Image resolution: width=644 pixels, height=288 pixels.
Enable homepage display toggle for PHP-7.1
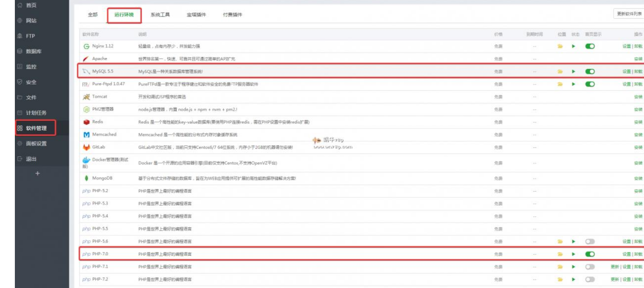click(x=590, y=267)
